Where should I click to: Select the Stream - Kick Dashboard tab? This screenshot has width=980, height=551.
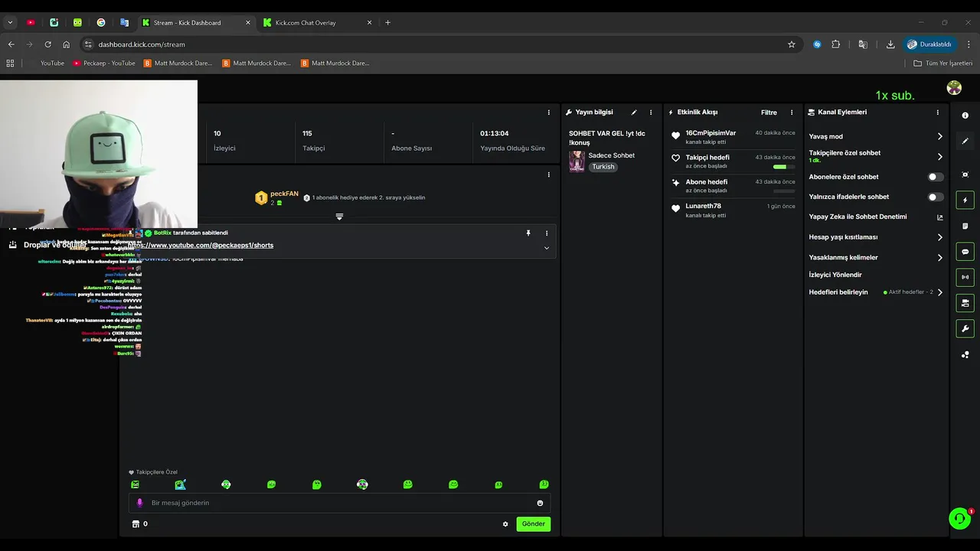point(197,23)
